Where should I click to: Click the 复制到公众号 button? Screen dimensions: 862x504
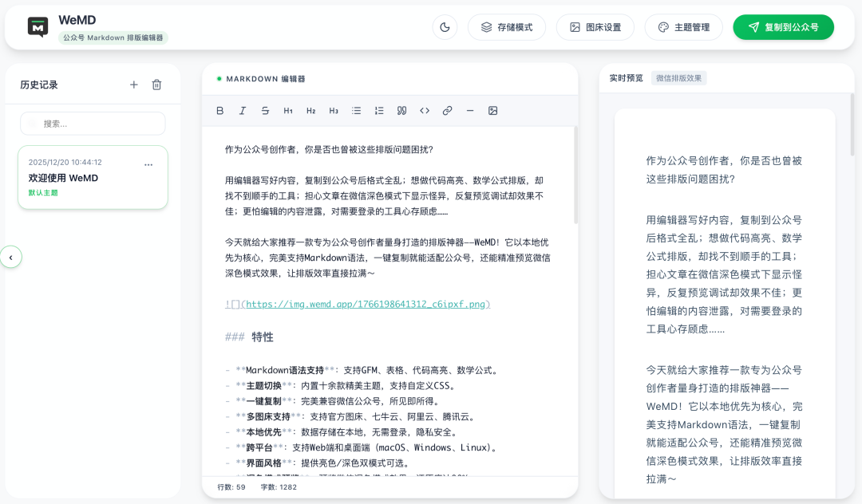point(783,26)
